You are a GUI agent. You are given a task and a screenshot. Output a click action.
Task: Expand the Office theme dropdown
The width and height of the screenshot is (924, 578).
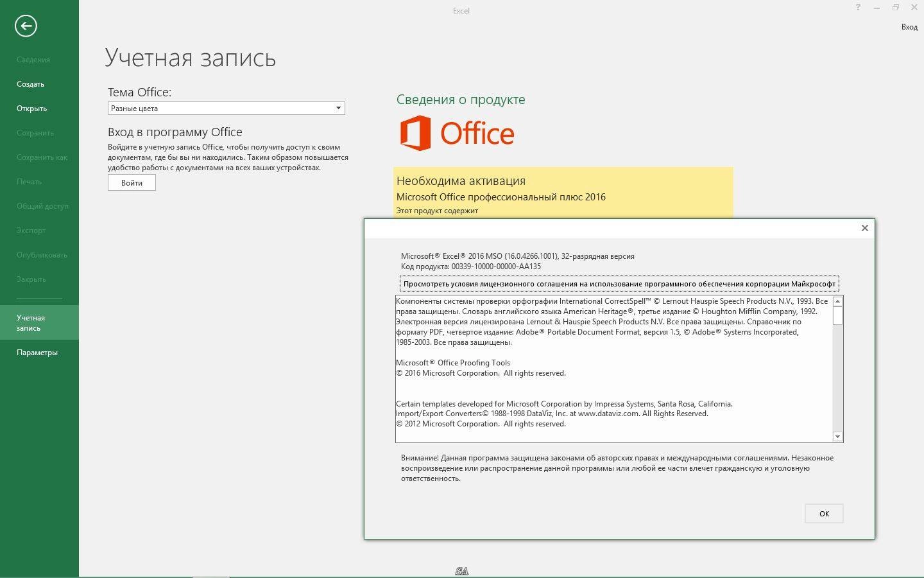[x=338, y=108]
